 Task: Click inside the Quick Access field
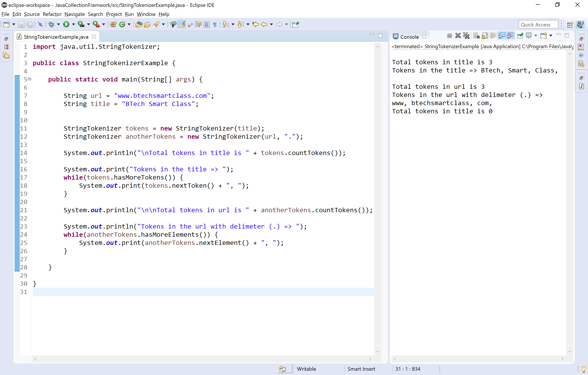tap(538, 24)
